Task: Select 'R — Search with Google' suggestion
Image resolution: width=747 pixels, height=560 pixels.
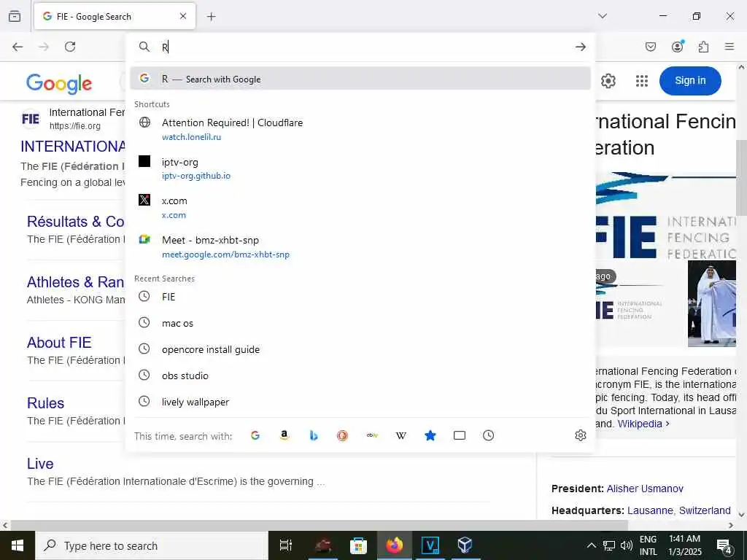Action: click(360, 79)
